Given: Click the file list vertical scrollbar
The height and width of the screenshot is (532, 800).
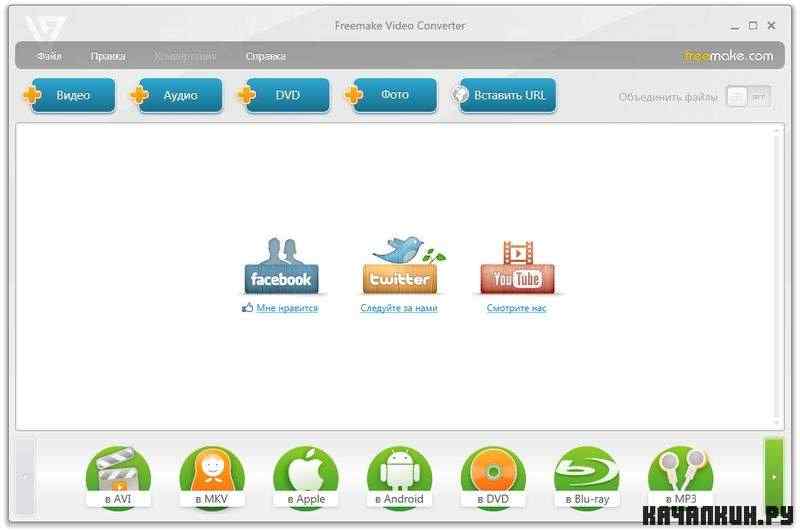Looking at the screenshot, I should click(777, 277).
